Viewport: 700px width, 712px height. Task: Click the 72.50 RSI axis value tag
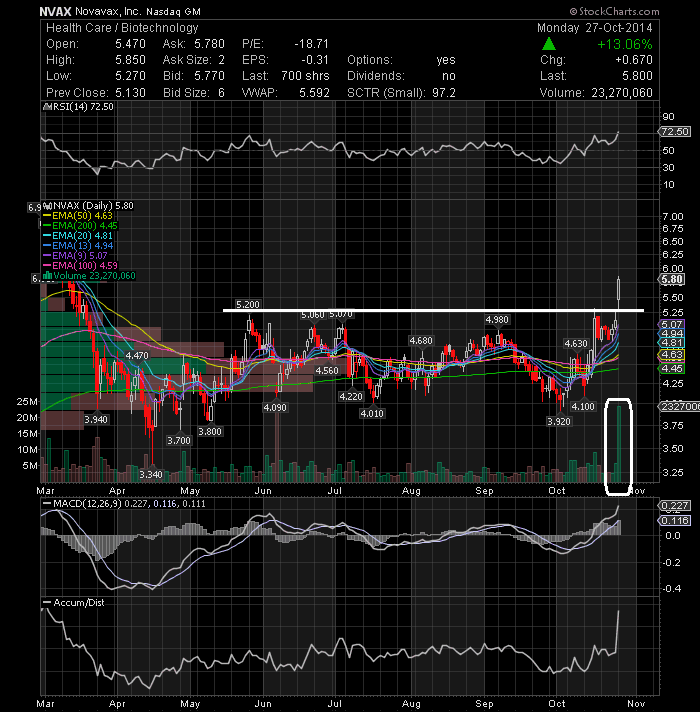(x=675, y=132)
